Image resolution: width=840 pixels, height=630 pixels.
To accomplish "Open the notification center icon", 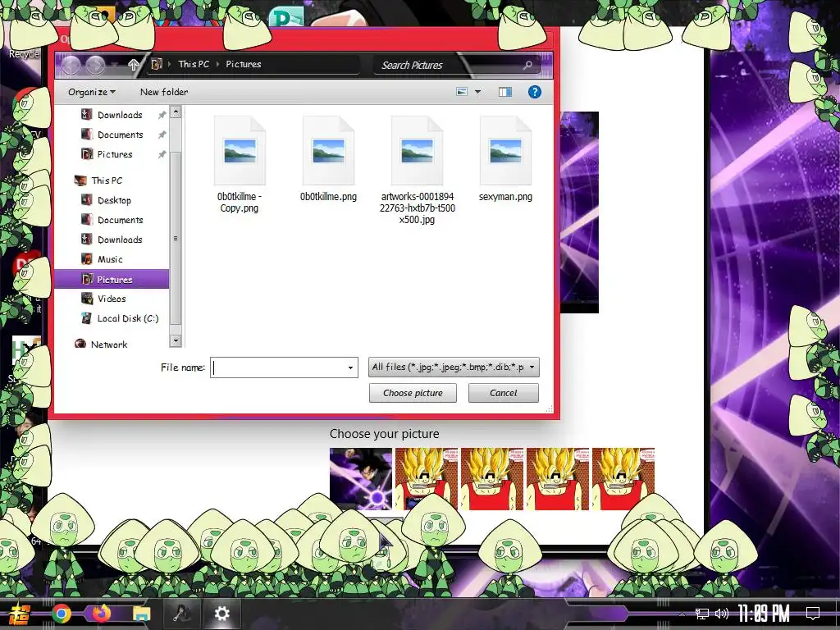I will click(813, 614).
